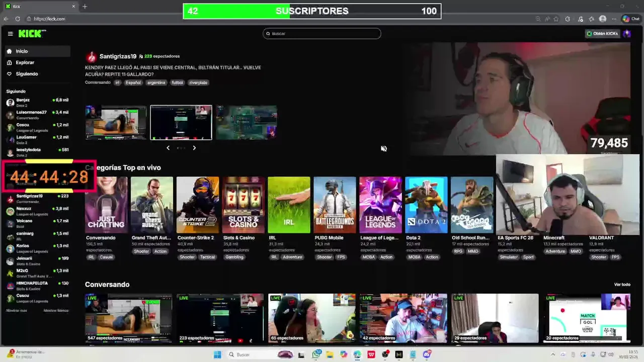This screenshot has width=644, height=362.
Task: Add page to favorites star
Action: tap(556, 19)
